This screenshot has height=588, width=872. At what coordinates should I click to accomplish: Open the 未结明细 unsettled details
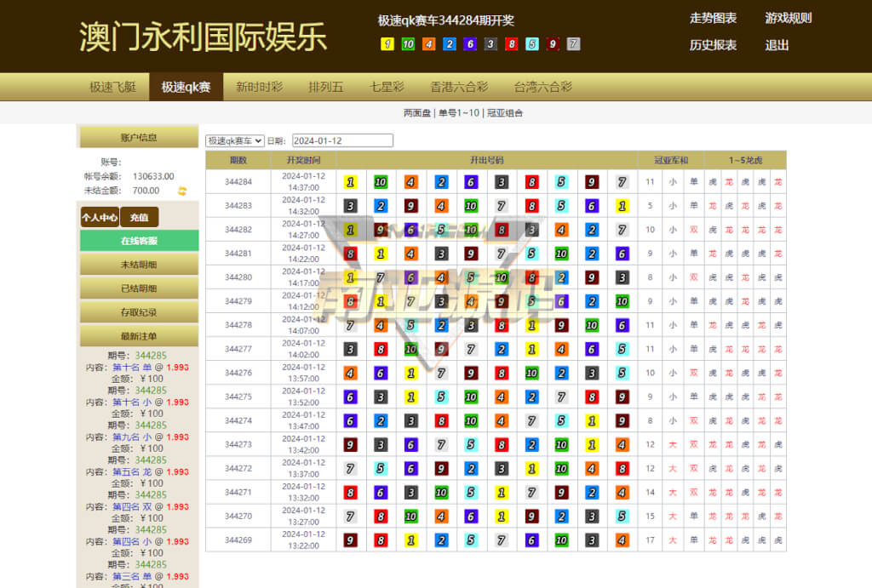point(139,265)
